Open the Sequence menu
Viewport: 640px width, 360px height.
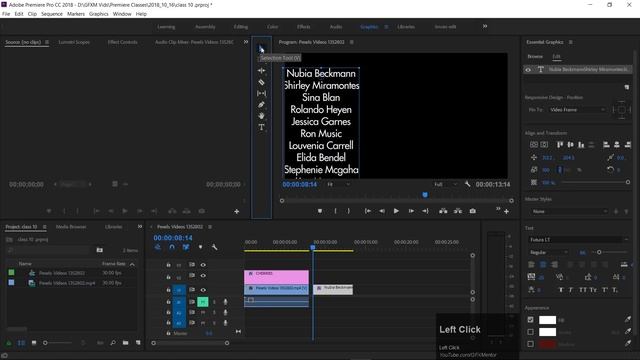click(52, 14)
